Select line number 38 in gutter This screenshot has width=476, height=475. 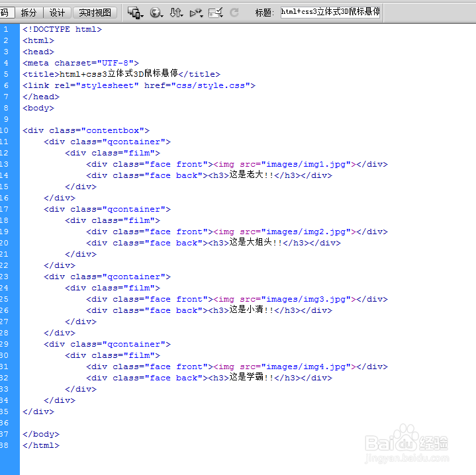point(4,445)
